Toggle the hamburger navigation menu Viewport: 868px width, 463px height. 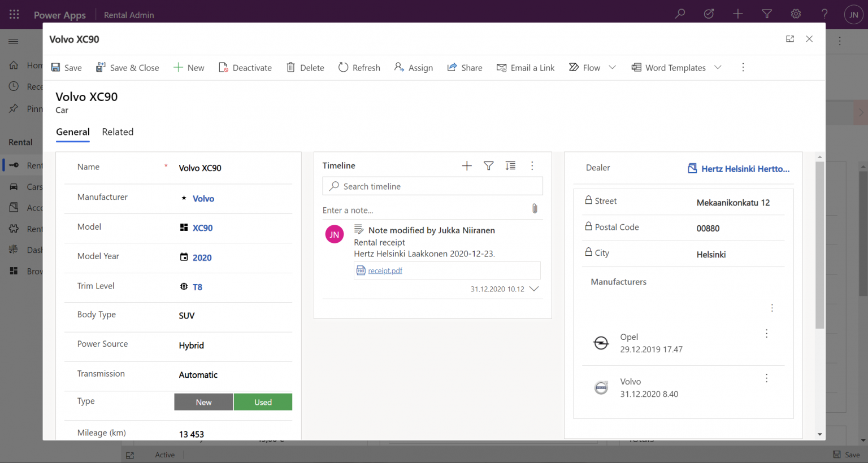coord(14,41)
